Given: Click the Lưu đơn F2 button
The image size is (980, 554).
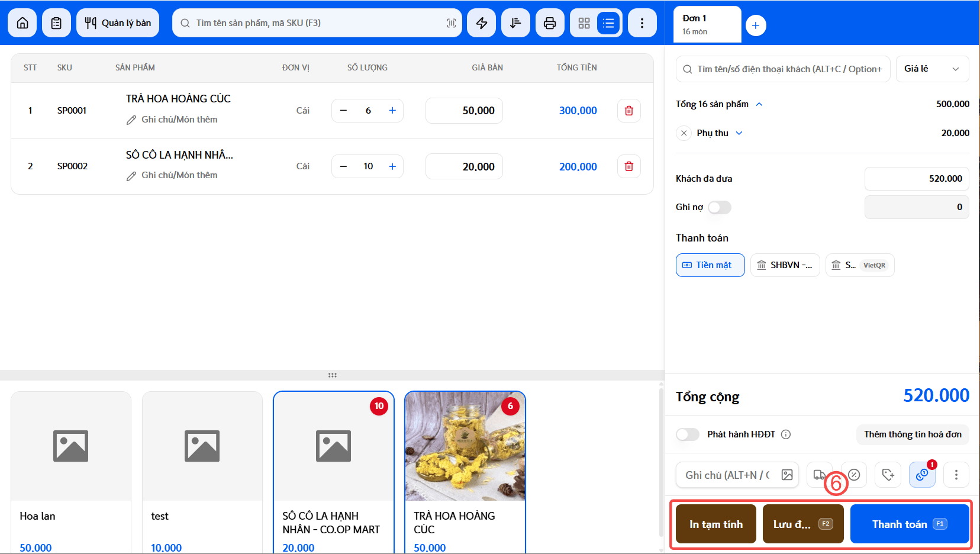Looking at the screenshot, I should click(x=803, y=524).
